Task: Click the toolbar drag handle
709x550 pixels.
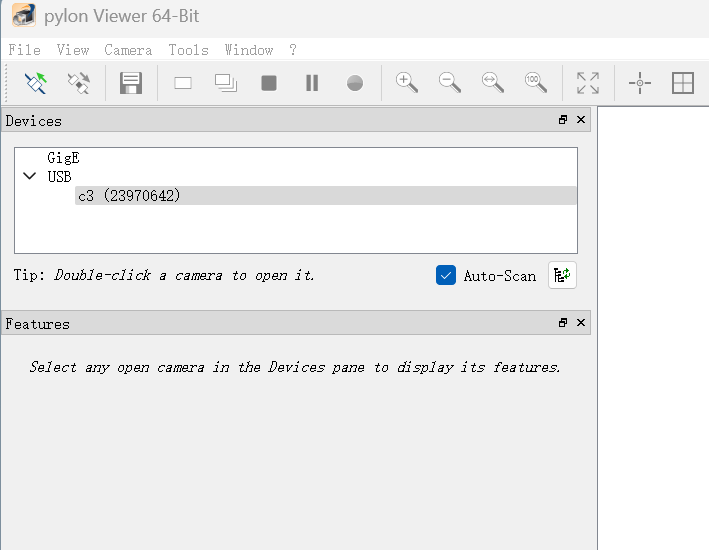Action: click(x=6, y=83)
